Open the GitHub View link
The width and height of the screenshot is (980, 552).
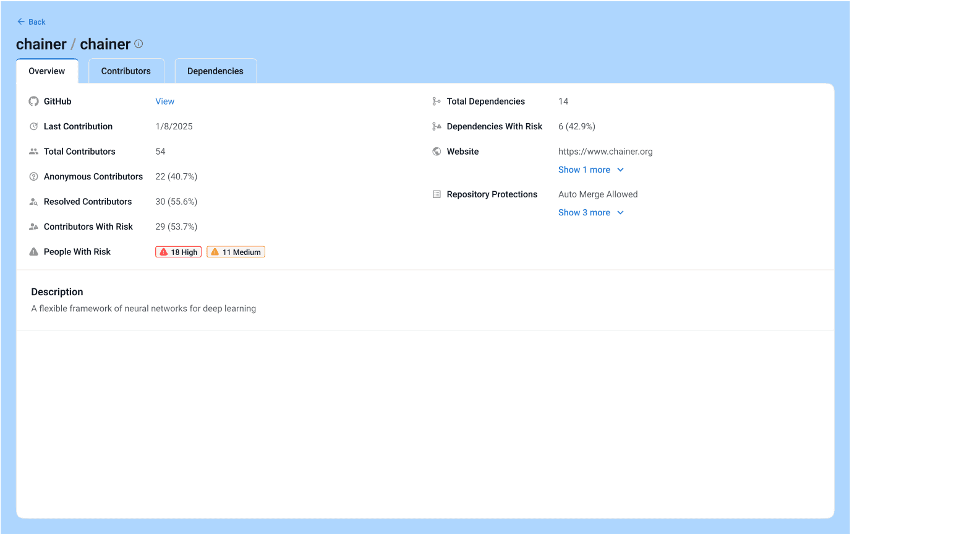pyautogui.click(x=164, y=101)
